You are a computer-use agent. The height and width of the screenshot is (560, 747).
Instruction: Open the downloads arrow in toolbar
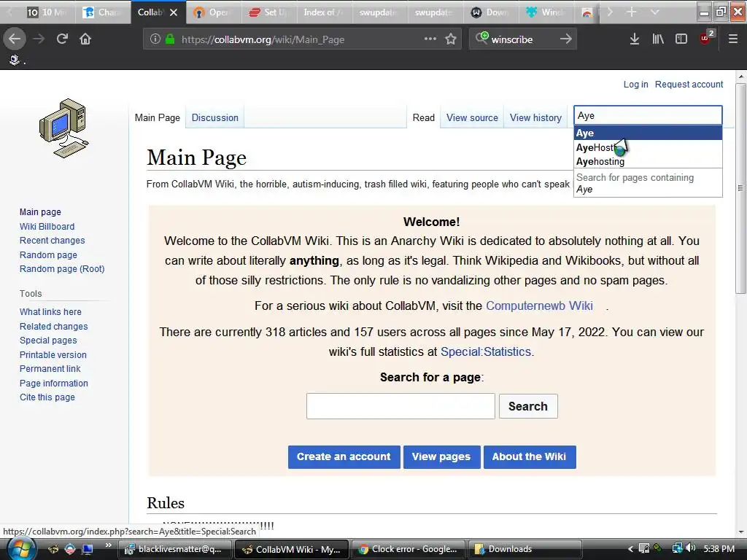click(x=634, y=39)
